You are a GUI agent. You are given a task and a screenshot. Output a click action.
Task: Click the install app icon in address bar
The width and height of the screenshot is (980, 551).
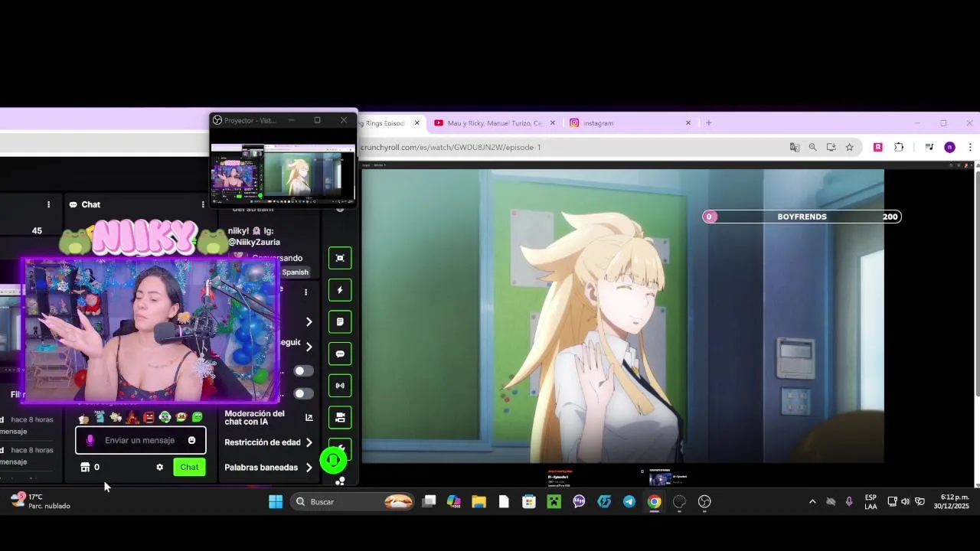coord(831,147)
